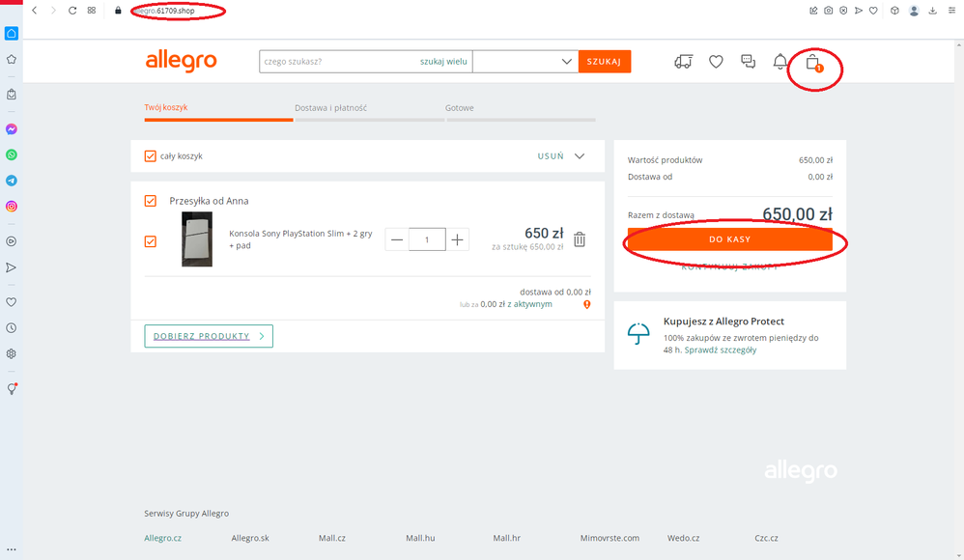964x560 pixels.
Task: Click the padlock site security icon
Action: point(118,11)
